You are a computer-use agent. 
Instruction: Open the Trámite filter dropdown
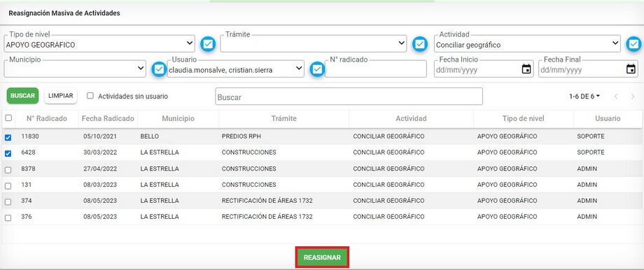pos(314,43)
